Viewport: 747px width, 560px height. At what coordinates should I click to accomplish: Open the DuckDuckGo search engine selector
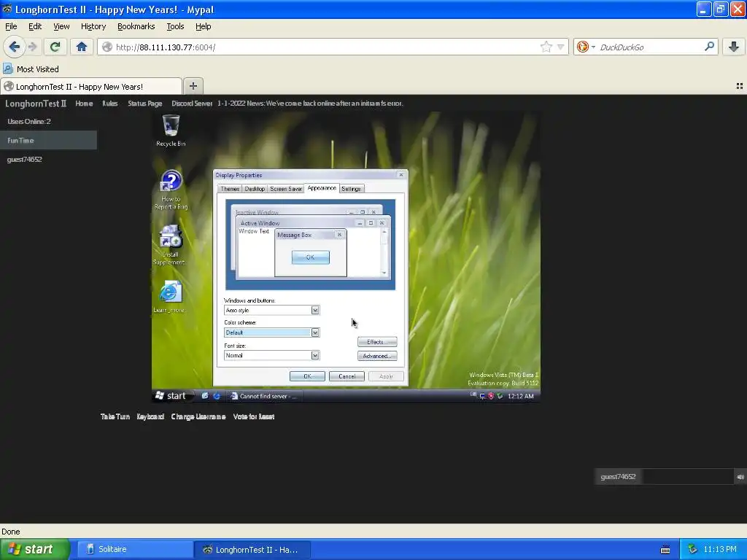tap(586, 47)
